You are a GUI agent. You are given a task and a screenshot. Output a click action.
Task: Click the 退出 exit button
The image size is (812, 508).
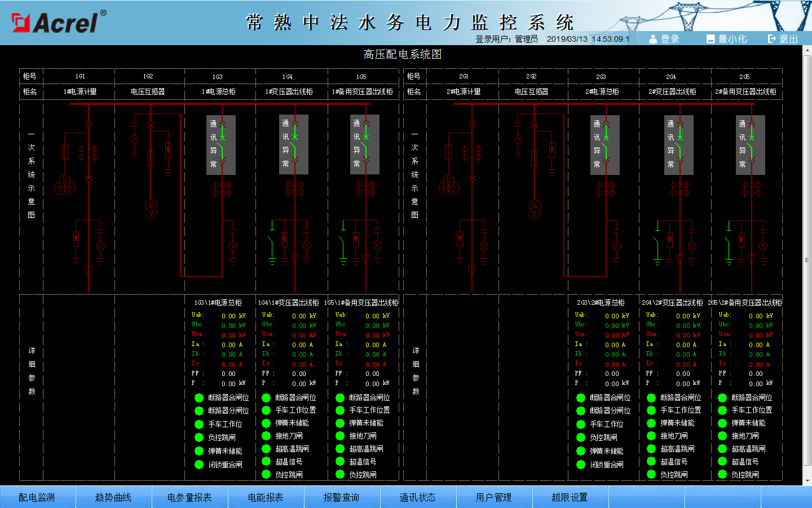click(x=783, y=39)
